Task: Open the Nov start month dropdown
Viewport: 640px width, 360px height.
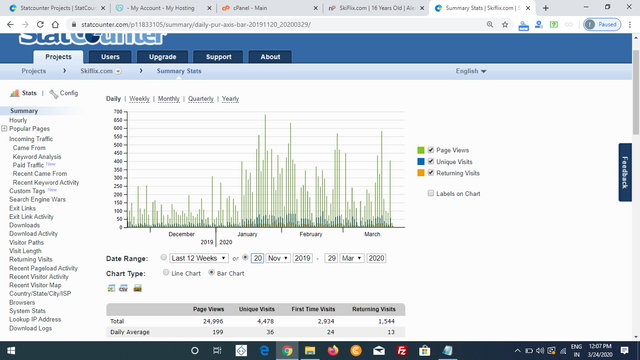Action: coord(278,258)
